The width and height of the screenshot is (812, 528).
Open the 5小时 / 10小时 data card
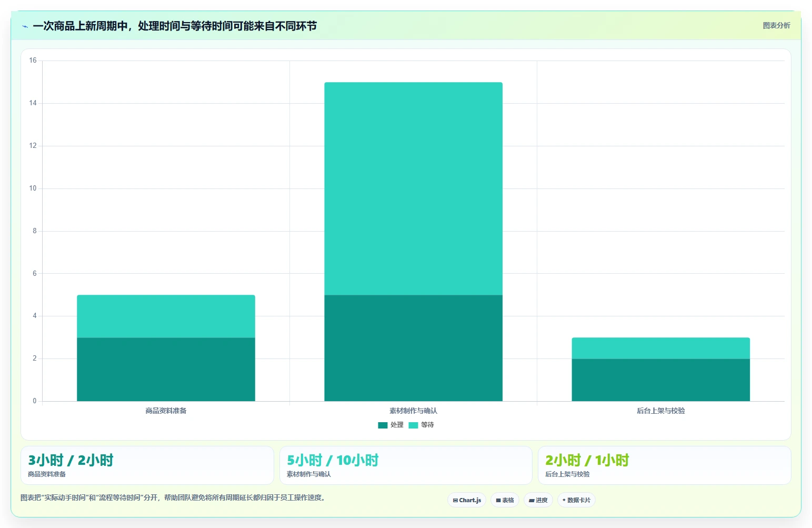pyautogui.click(x=406, y=465)
